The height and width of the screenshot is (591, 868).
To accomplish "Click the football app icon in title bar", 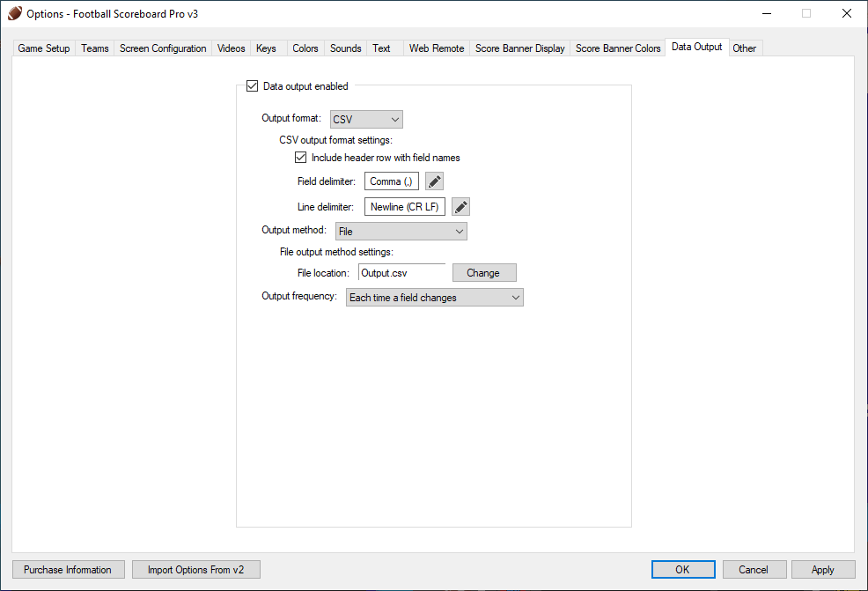I will [14, 13].
